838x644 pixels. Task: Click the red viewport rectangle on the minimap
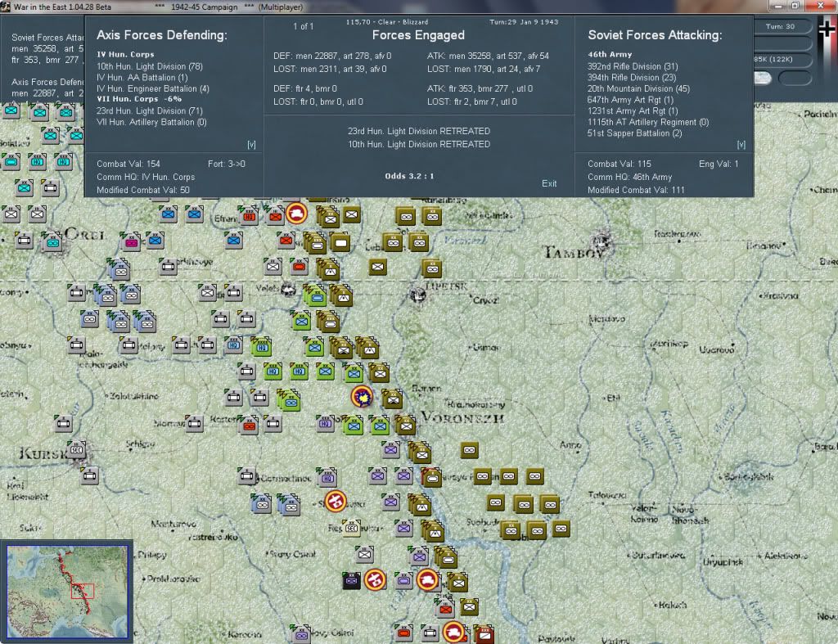point(83,591)
